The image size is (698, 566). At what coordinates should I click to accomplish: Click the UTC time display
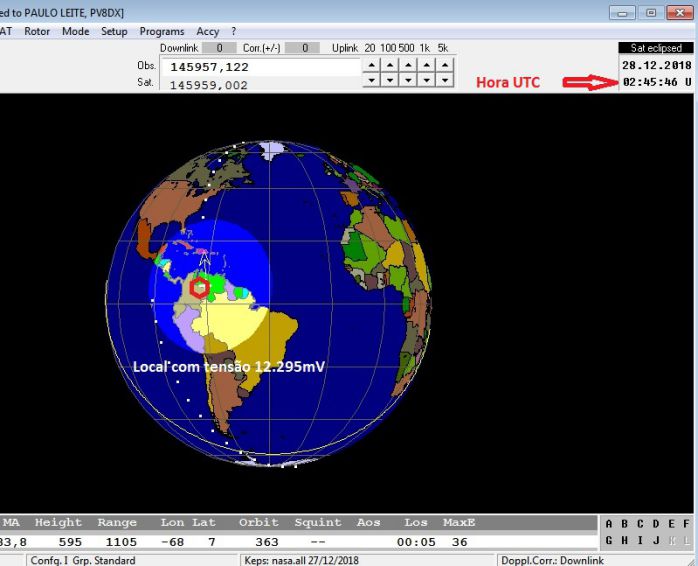point(656,82)
